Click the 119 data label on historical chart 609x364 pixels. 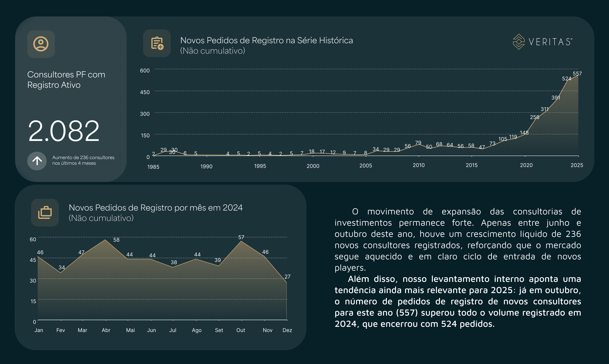tap(513, 137)
